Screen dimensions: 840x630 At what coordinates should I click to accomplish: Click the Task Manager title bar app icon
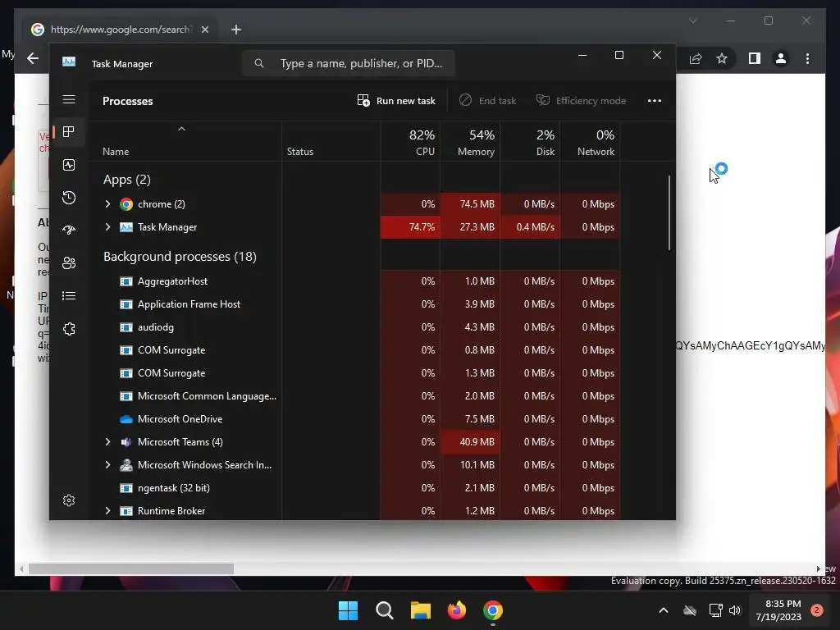point(69,62)
